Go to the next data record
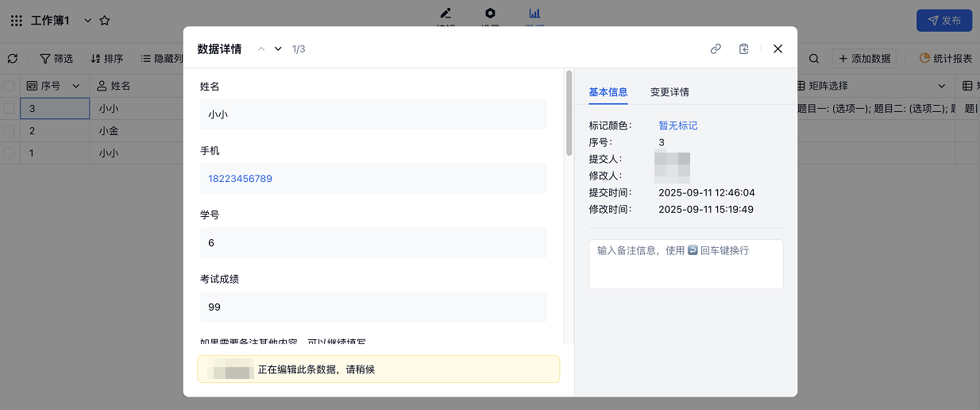Screen dimensions: 980x410 278,48
